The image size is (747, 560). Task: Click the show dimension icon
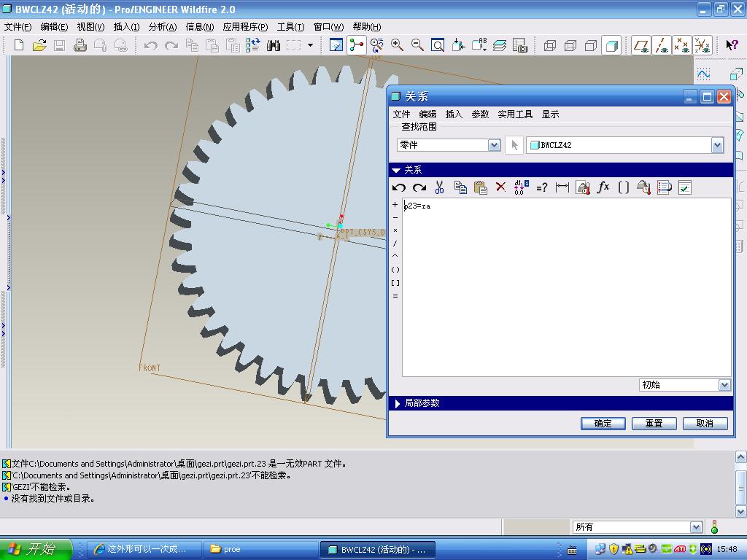562,187
